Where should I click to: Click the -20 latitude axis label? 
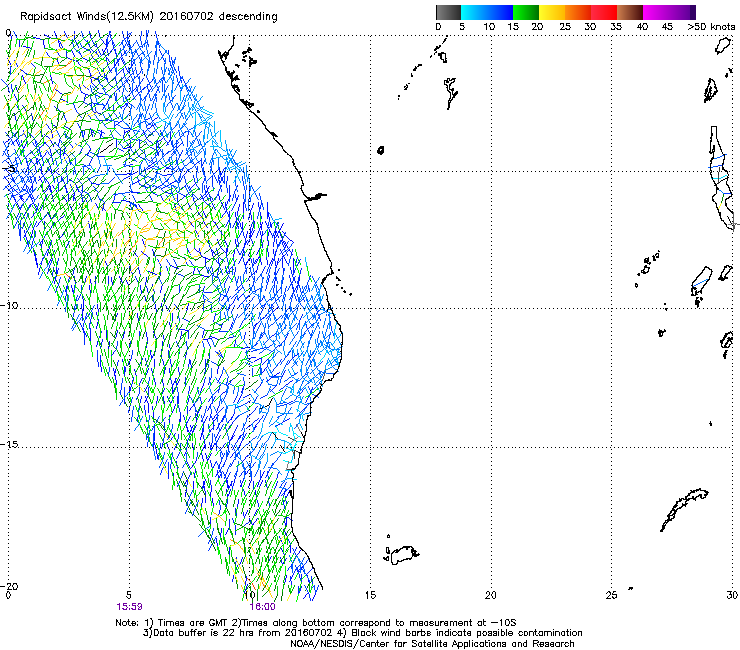10,586
